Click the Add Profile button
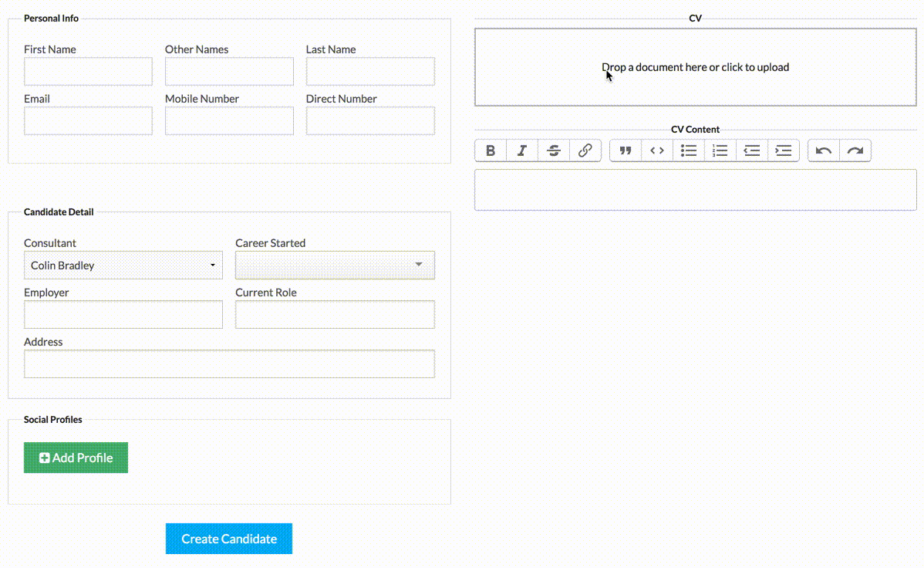 coord(76,458)
